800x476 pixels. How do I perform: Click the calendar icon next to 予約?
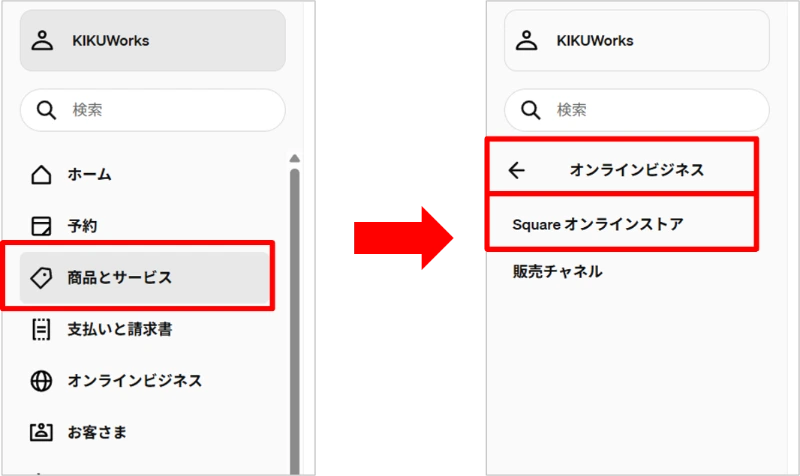41,226
